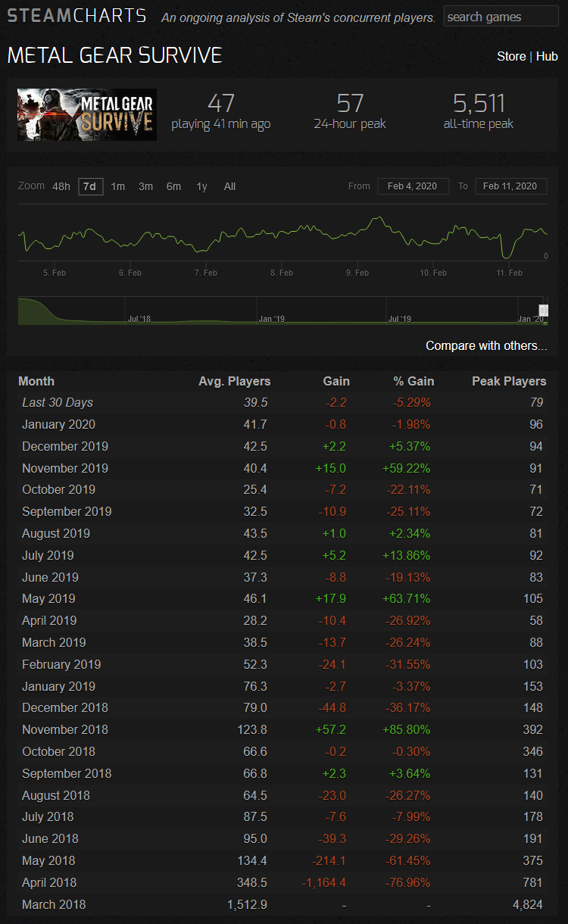Focus the search games field
568x924 pixels.
(x=501, y=17)
